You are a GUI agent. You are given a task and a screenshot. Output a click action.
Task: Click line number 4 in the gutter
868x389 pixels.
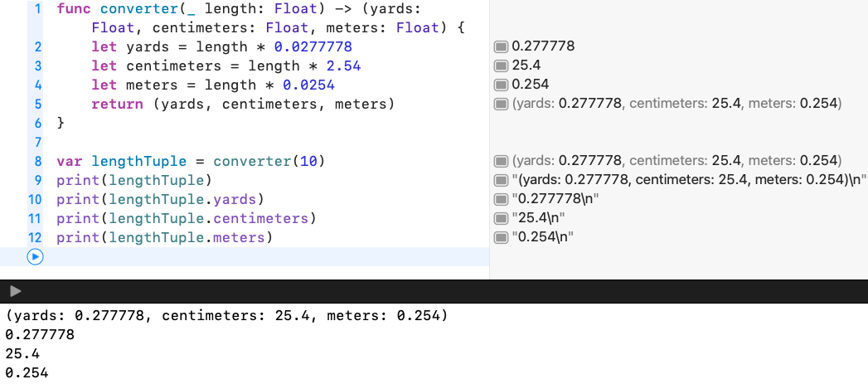pos(37,85)
